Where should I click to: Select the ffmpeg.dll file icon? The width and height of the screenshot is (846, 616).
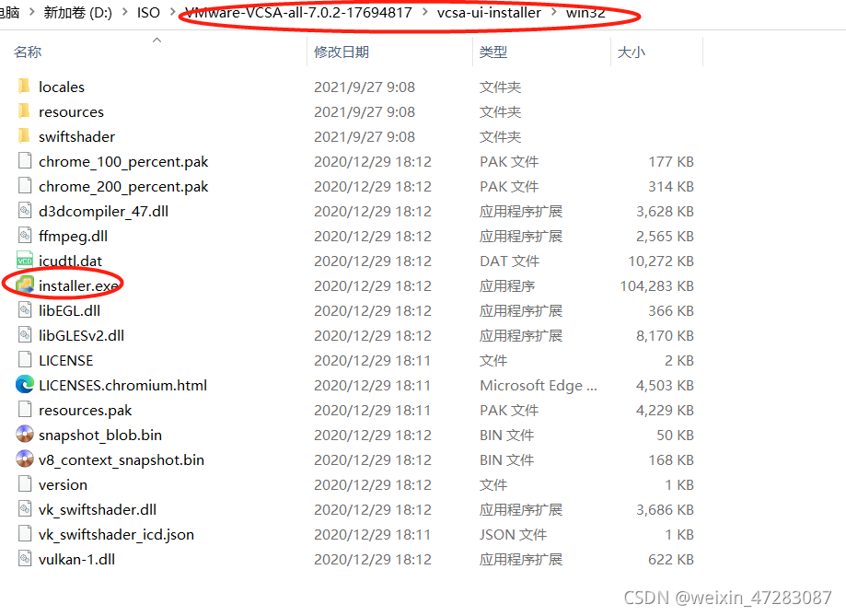click(x=25, y=236)
